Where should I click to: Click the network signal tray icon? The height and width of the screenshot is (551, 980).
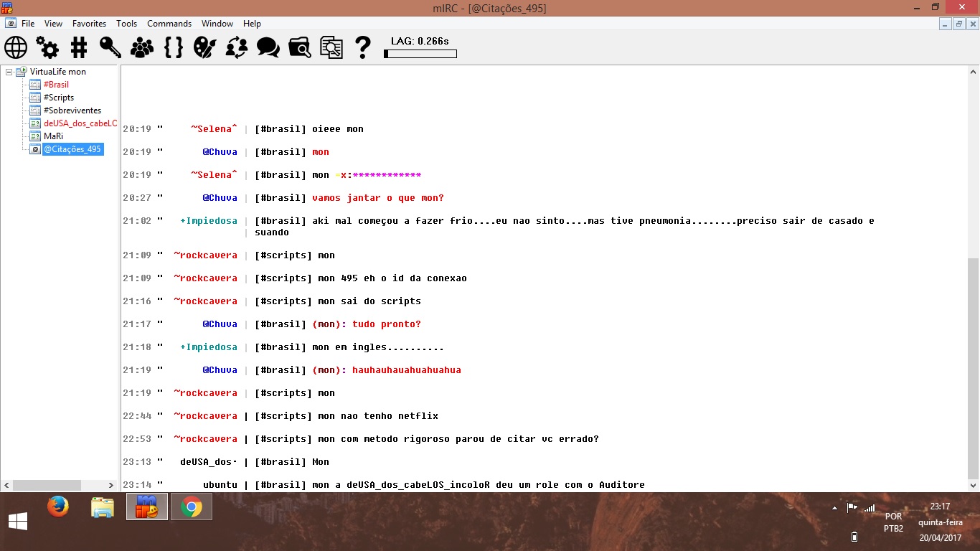869,507
